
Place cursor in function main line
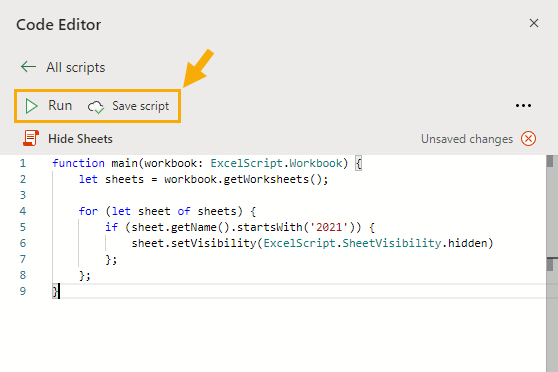(x=207, y=163)
